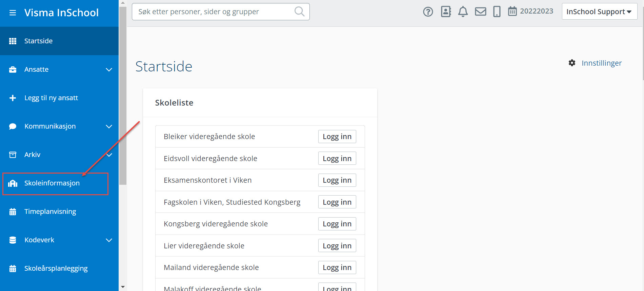This screenshot has width=644, height=291.
Task: Open Timeplanvisning in the sidebar
Action: [59, 211]
